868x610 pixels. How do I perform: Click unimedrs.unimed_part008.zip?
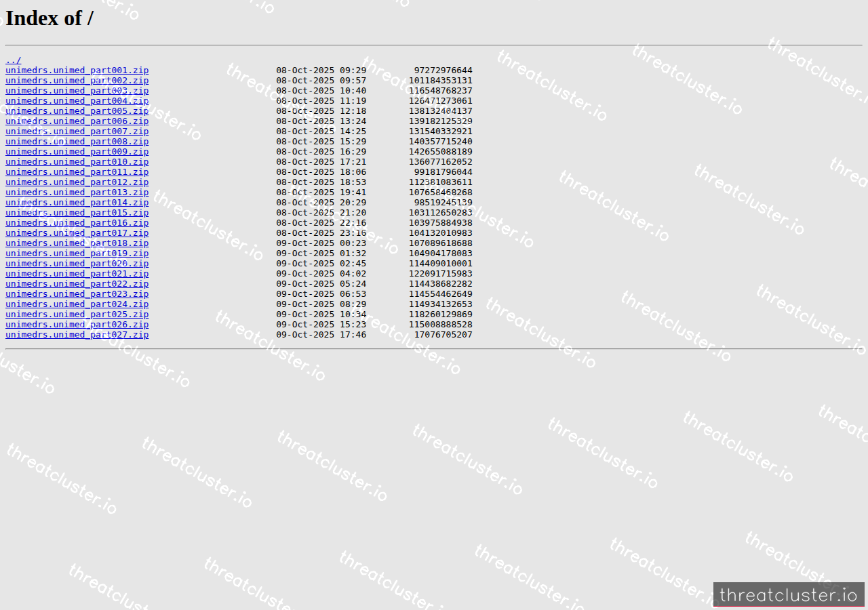click(x=77, y=142)
